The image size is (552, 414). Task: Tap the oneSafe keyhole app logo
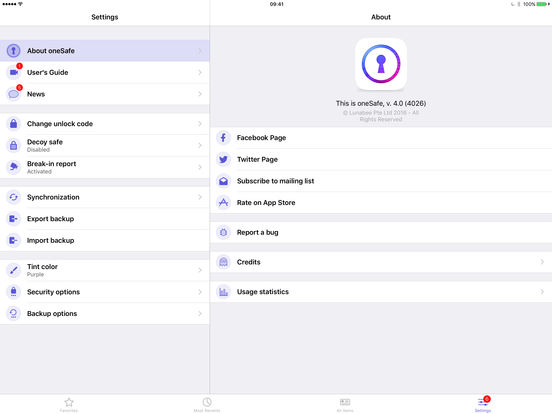coord(381,64)
